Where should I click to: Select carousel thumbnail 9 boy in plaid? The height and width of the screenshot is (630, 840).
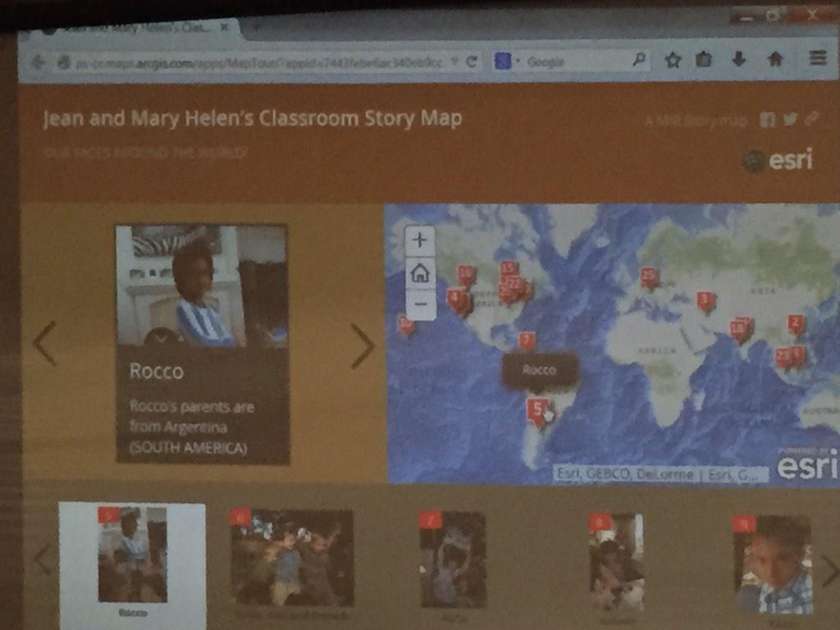pos(773,564)
